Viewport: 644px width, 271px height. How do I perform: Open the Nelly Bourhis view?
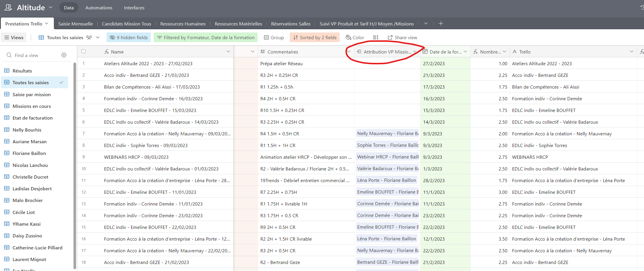point(35,130)
